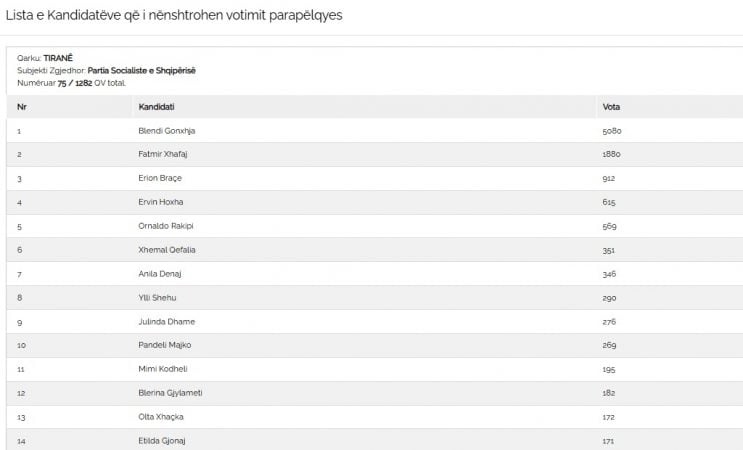Image resolution: width=743 pixels, height=450 pixels.
Task: Select Etilda Gjonaj entry
Action: coord(162,441)
